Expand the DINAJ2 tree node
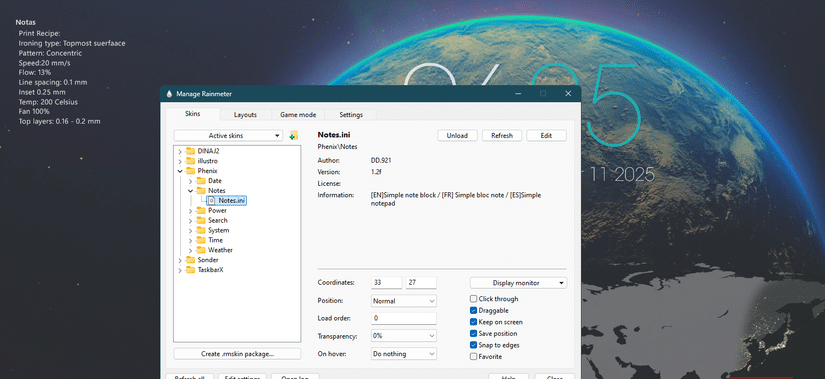 point(180,152)
